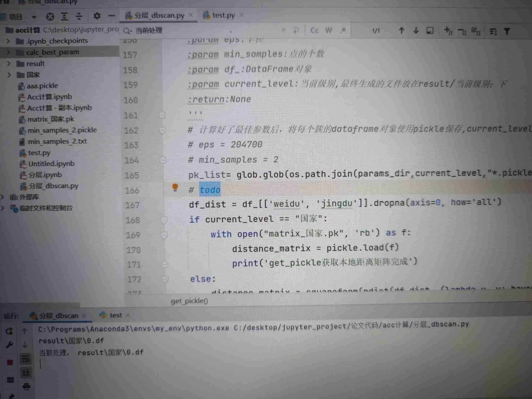Toggle regex search option

click(343, 30)
